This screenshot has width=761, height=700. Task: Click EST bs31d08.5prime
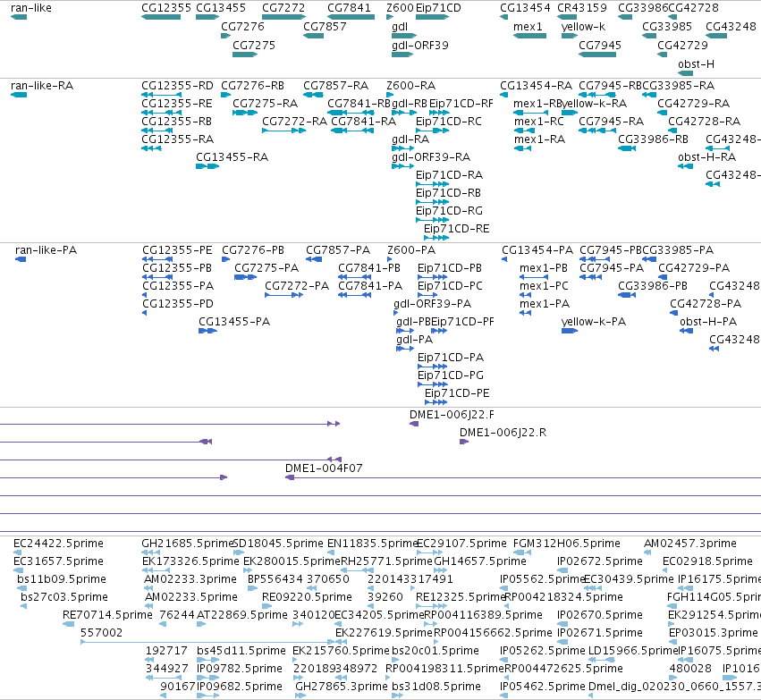pyautogui.click(x=397, y=696)
